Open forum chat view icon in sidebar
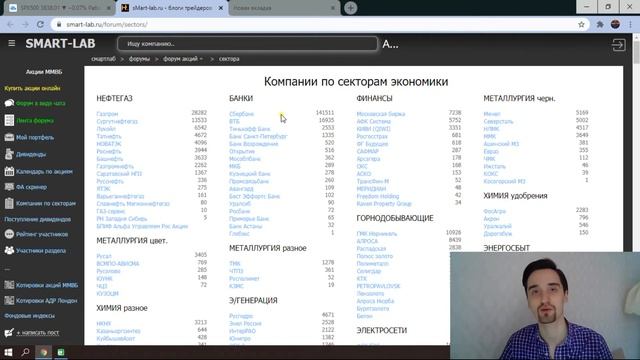This screenshot has width=640, height=360. coord(9,103)
